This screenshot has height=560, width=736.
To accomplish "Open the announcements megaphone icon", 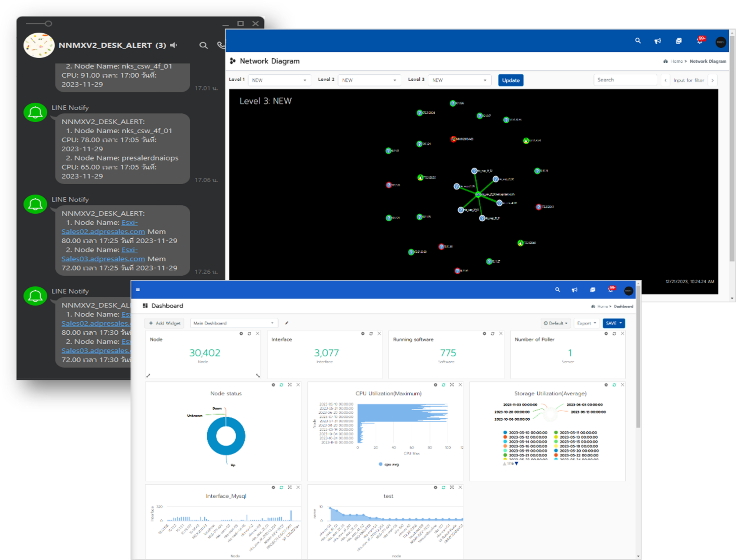I will [x=658, y=41].
